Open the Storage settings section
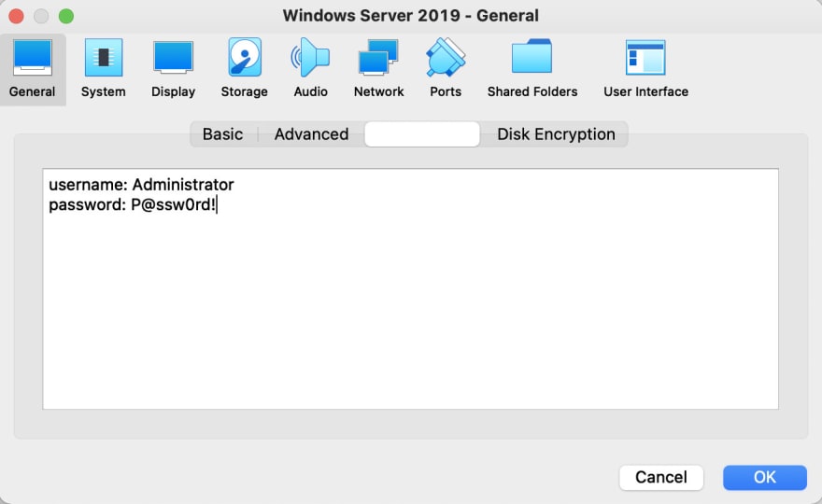The image size is (822, 504). tap(245, 70)
